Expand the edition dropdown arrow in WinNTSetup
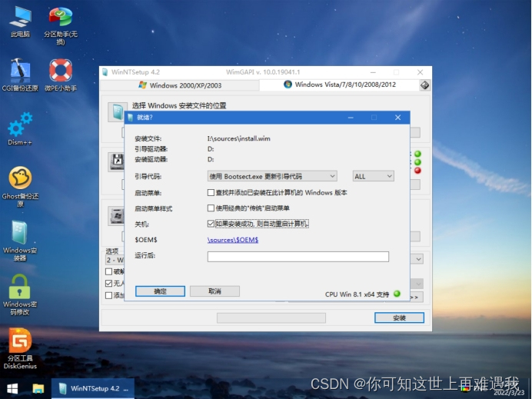532x399 pixels. click(x=418, y=259)
